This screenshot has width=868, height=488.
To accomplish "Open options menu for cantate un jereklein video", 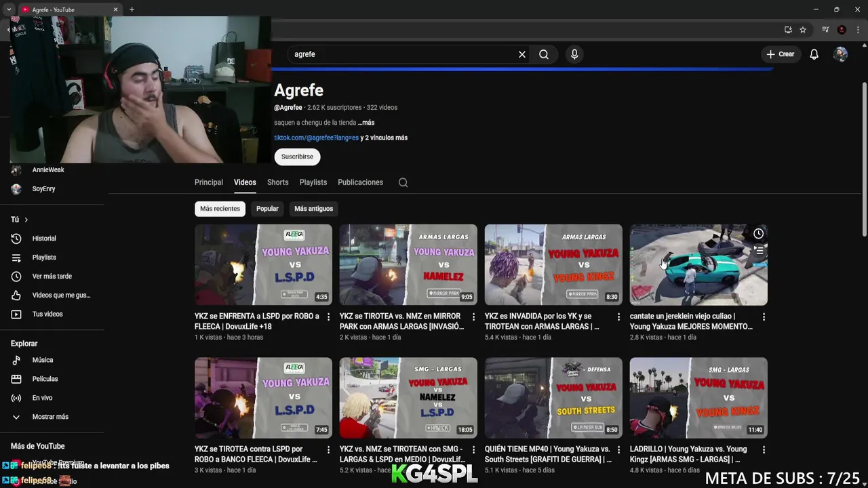I will click(764, 317).
